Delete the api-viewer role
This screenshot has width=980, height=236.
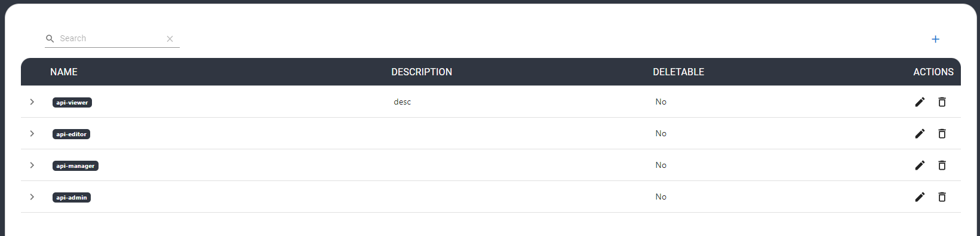(942, 102)
